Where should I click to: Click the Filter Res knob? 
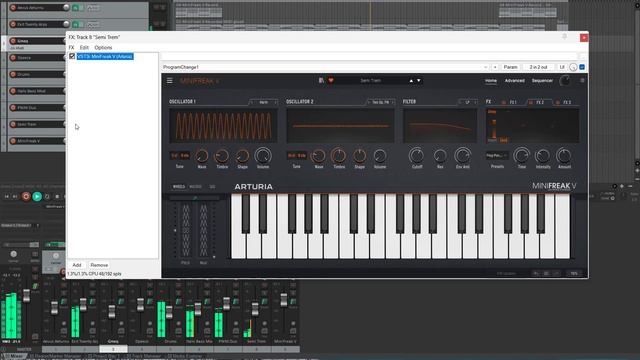click(x=440, y=156)
